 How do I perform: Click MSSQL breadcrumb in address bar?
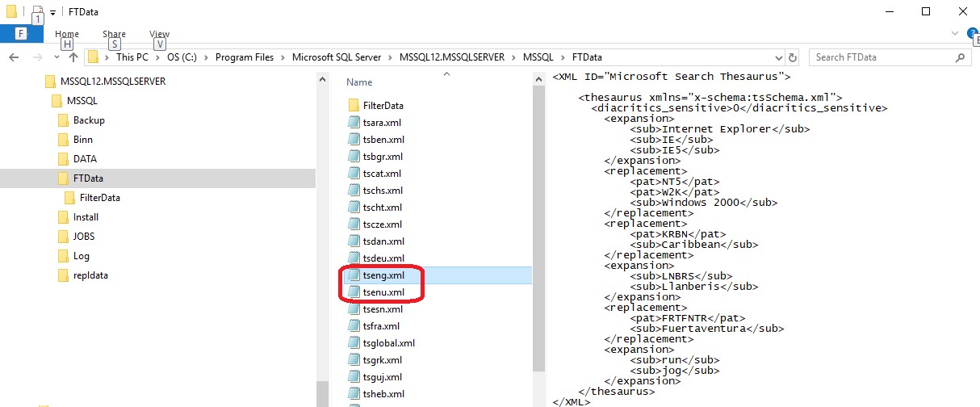point(538,57)
